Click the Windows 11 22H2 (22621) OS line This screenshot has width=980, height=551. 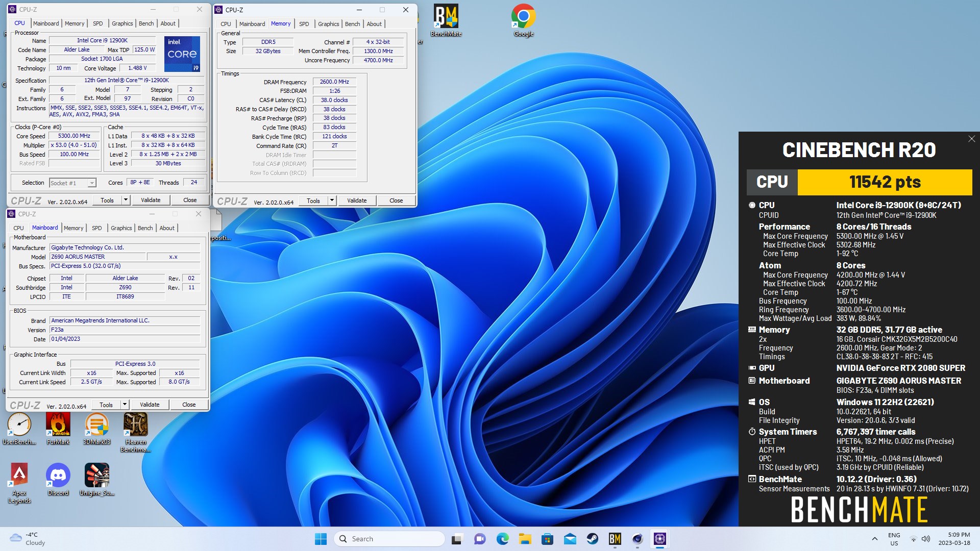(x=885, y=402)
